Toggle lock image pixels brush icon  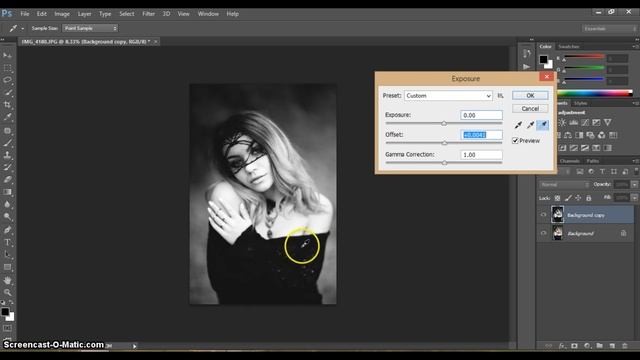point(568,198)
